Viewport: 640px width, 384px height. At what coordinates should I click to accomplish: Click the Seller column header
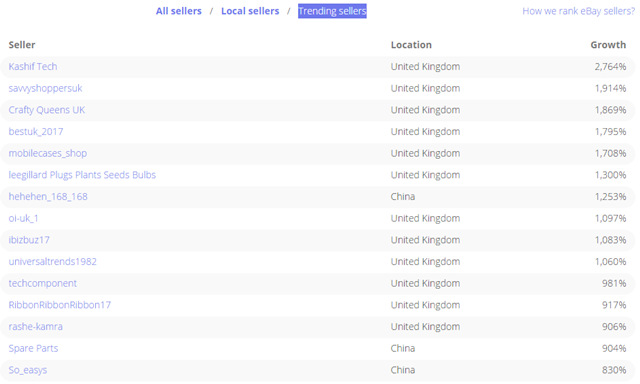pyautogui.click(x=22, y=45)
